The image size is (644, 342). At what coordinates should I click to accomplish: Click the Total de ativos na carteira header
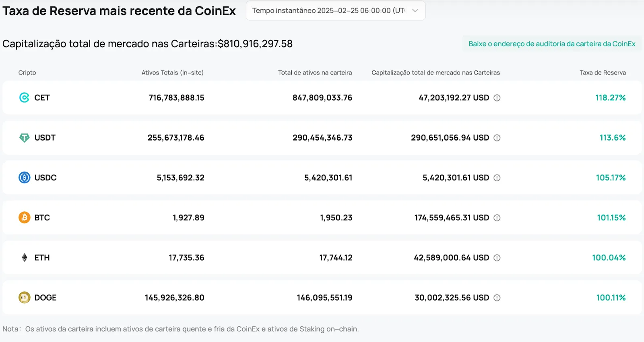[x=315, y=73]
